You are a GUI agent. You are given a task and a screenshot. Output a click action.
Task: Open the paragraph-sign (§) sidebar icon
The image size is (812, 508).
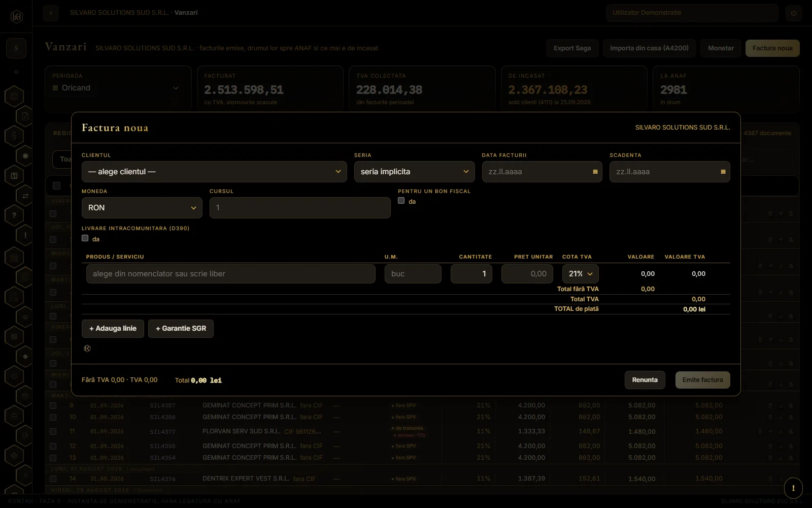point(14,136)
